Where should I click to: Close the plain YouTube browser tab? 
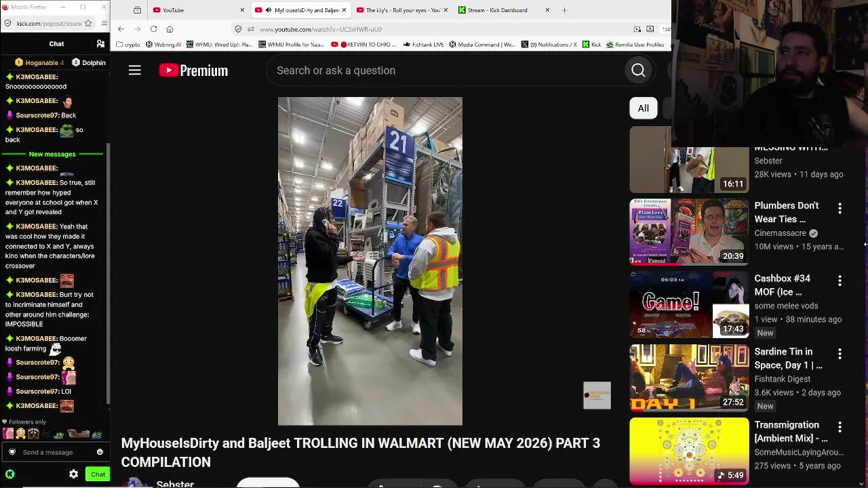[242, 10]
